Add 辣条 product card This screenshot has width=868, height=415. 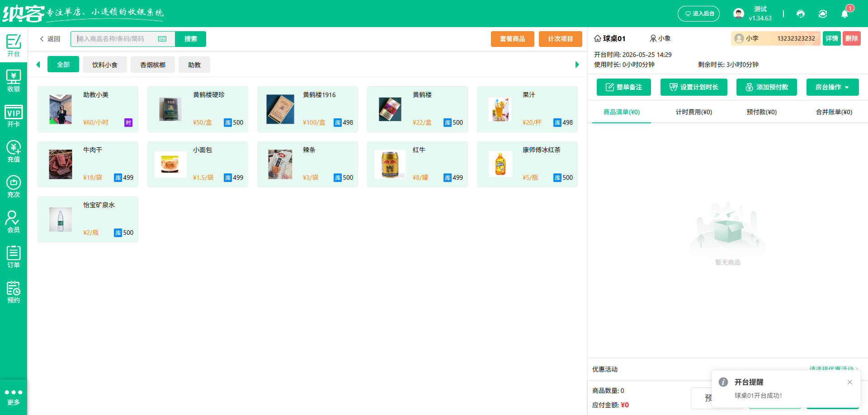tap(307, 164)
